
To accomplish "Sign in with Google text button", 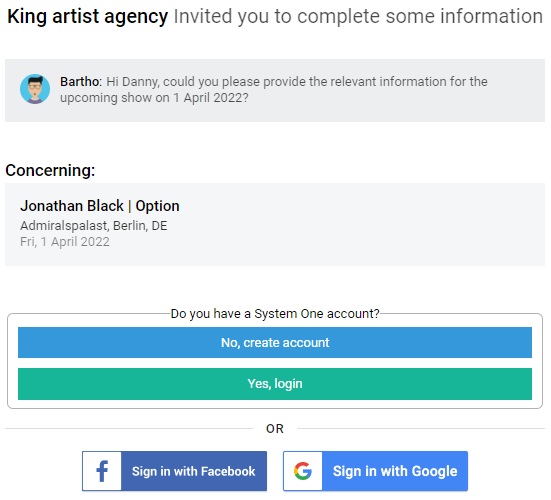I will 395,471.
